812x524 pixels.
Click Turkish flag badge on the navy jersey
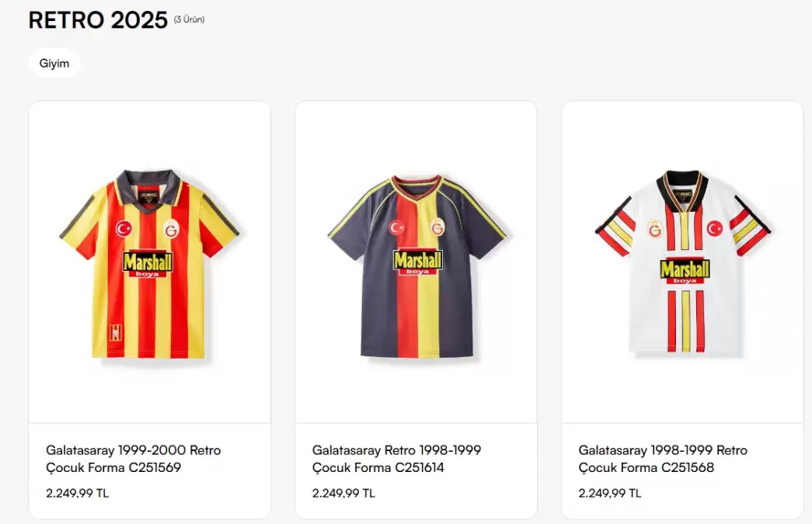tap(397, 227)
